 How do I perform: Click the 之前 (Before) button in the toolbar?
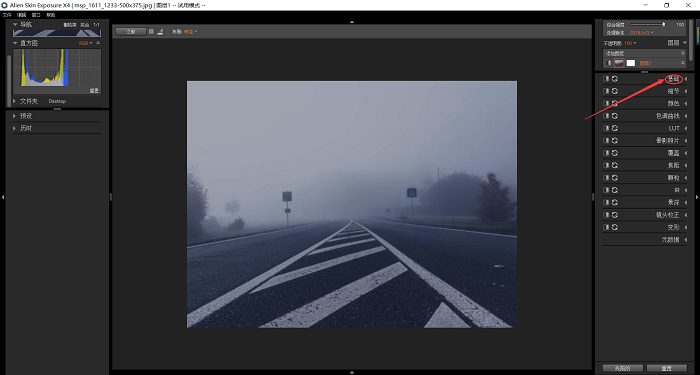coord(130,32)
